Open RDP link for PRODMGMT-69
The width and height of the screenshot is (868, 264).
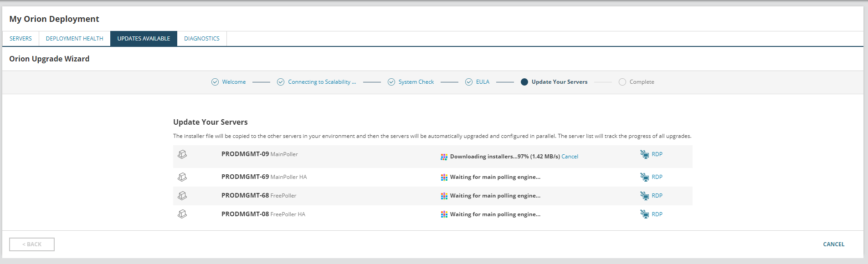(x=657, y=177)
